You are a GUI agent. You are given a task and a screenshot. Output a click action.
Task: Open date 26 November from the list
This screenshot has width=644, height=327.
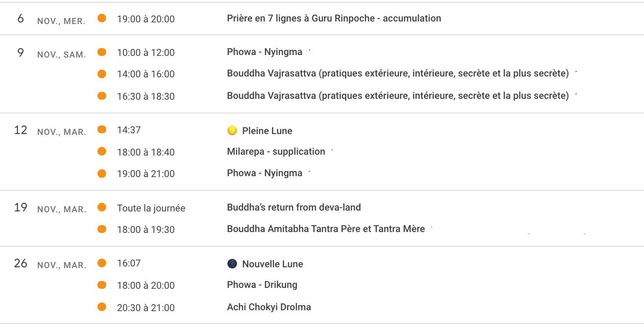point(21,263)
